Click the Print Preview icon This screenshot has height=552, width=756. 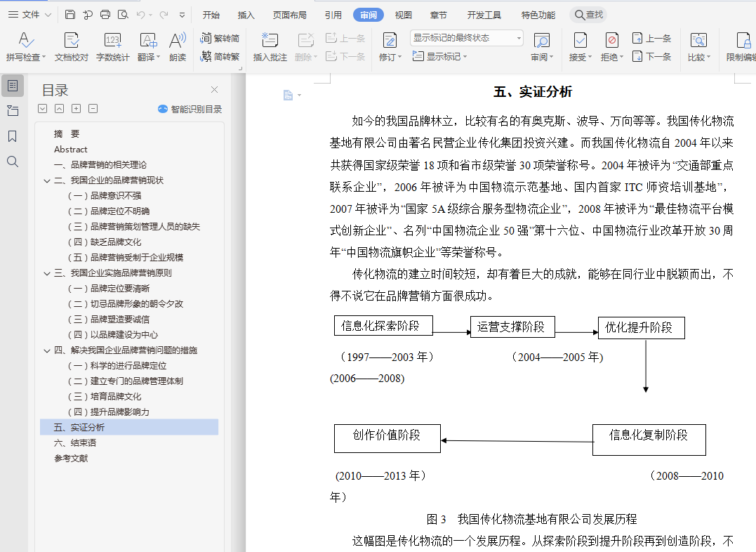pyautogui.click(x=123, y=15)
